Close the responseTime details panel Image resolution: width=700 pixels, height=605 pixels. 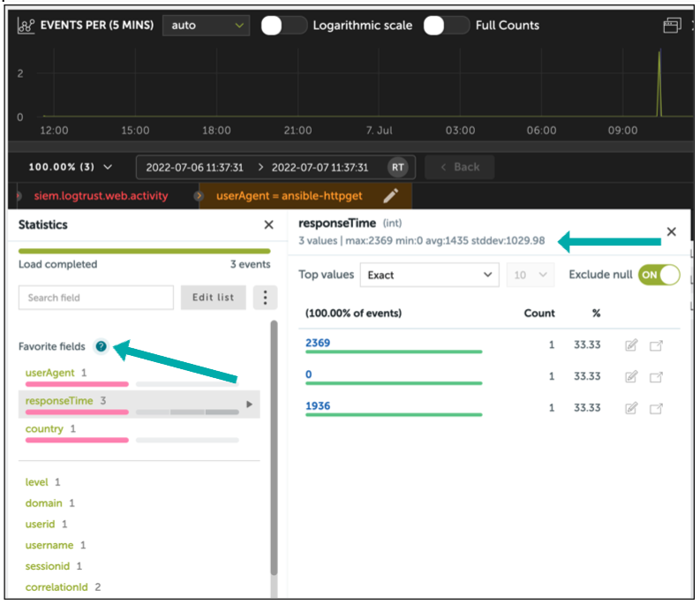[671, 231]
